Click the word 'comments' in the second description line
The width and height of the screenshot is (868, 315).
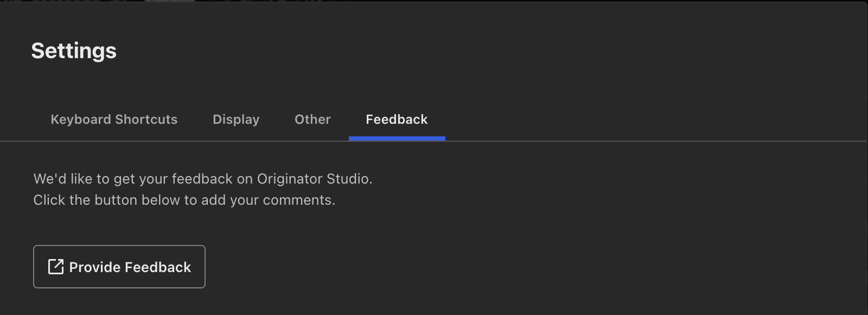pos(299,200)
